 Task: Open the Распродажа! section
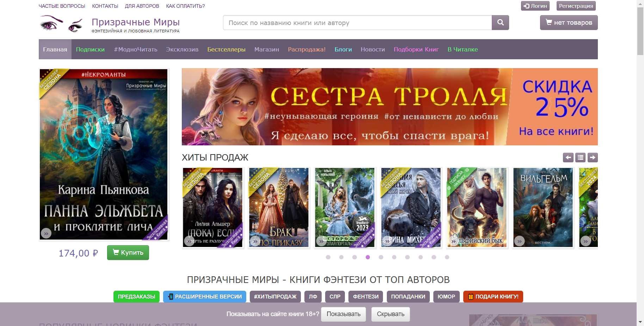(306, 49)
